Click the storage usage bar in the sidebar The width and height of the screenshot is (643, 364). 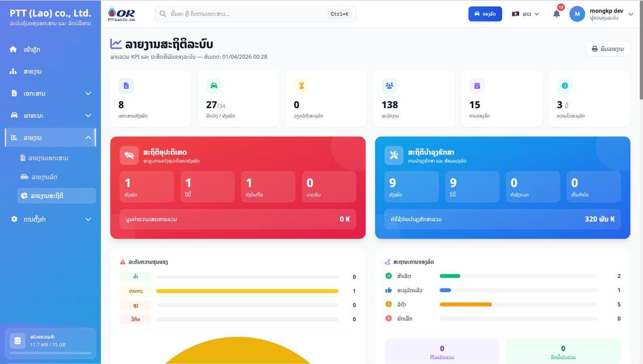[x=51, y=353]
